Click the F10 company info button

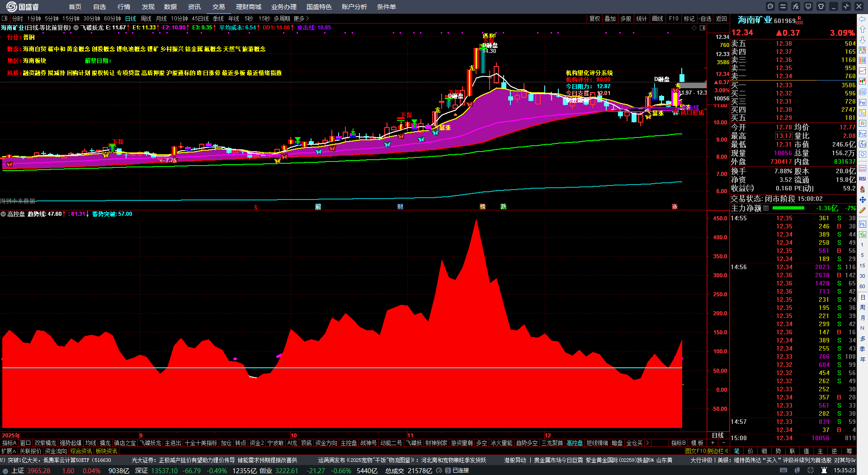(674, 19)
